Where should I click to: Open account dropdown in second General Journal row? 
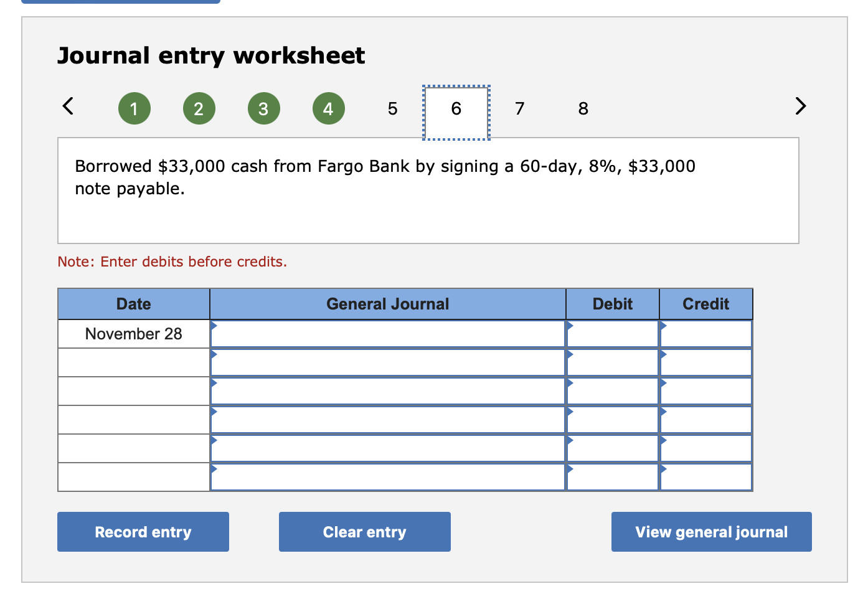point(215,355)
